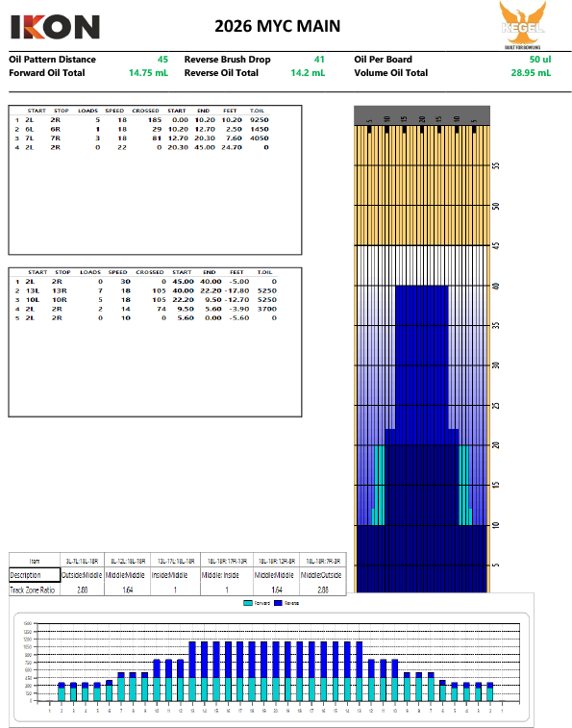Select reverse row 2 starting at 13L
This screenshot has height=728, width=572.
pyautogui.click(x=145, y=290)
